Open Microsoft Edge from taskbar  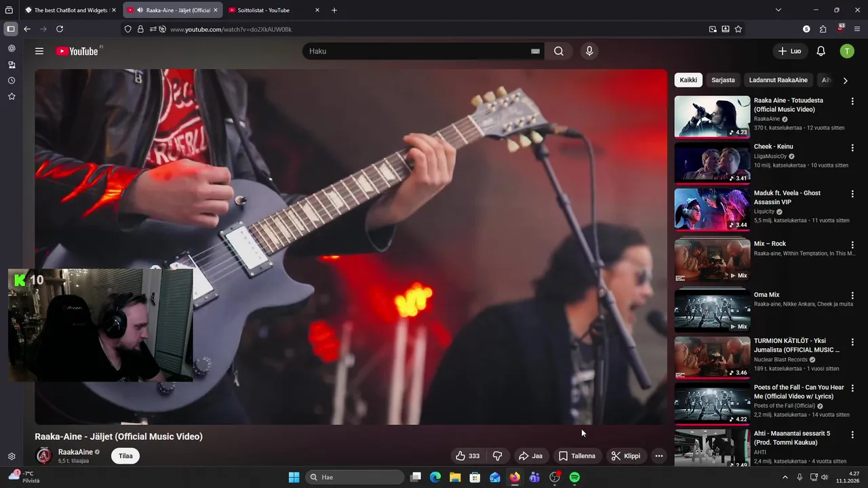tap(435, 477)
